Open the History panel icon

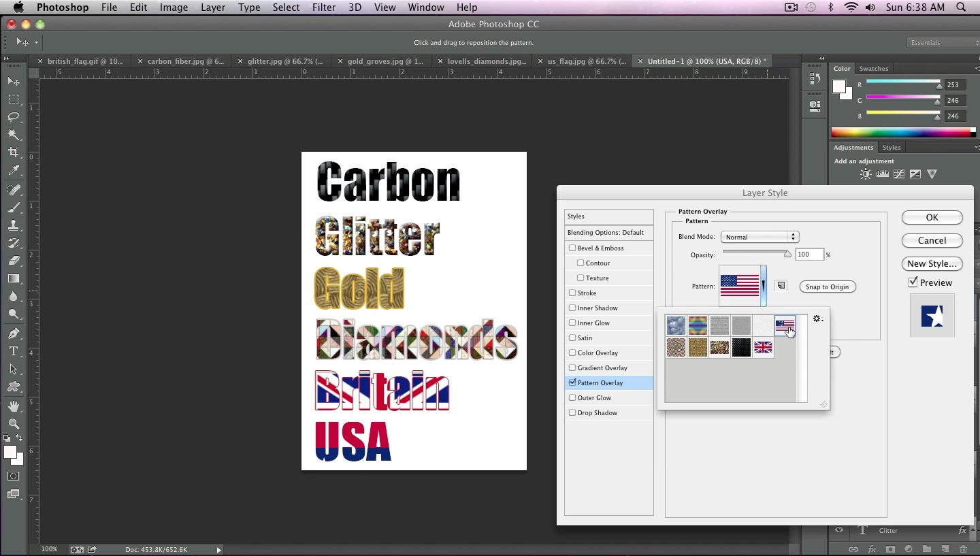click(815, 79)
